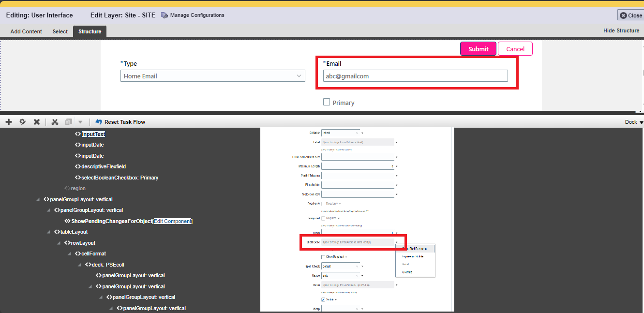The height and width of the screenshot is (313, 644).
Task: Open the Dock position dropdown
Action: pyautogui.click(x=633, y=121)
